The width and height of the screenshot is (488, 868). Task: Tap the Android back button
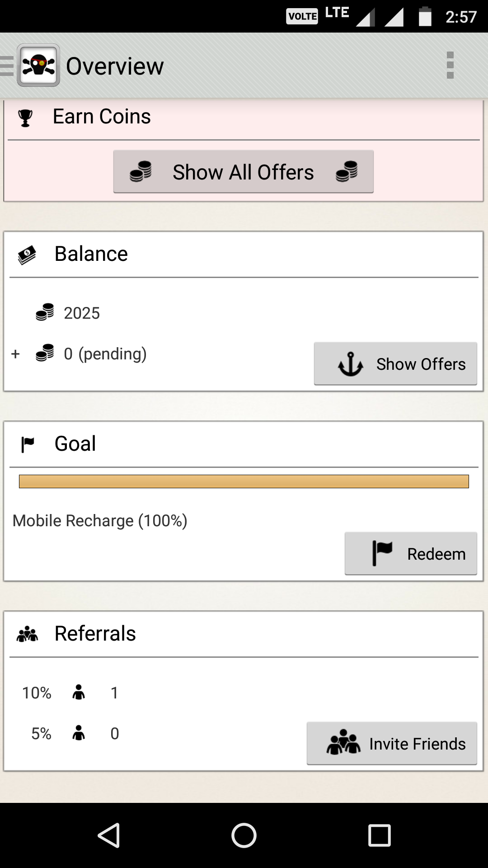coord(109,835)
